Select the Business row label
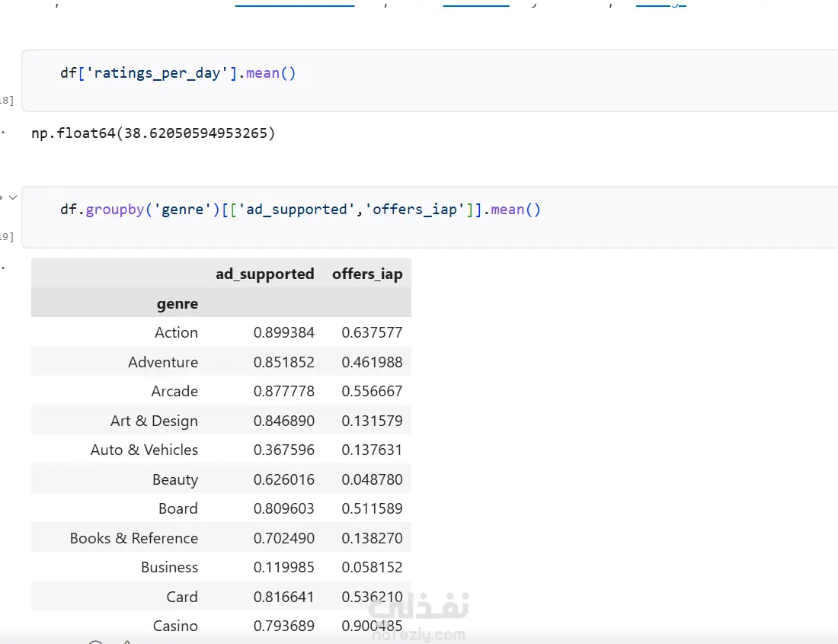Image resolution: width=838 pixels, height=644 pixels. click(x=169, y=567)
